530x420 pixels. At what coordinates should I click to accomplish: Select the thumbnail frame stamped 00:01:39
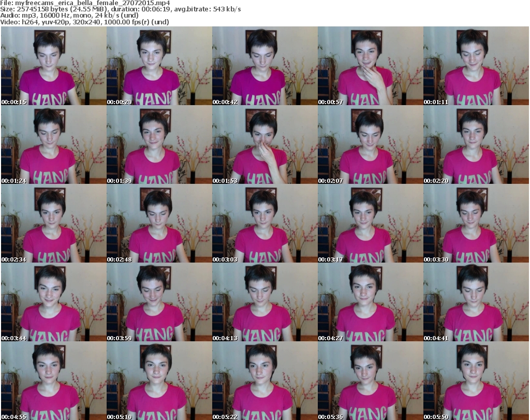pyautogui.click(x=159, y=144)
